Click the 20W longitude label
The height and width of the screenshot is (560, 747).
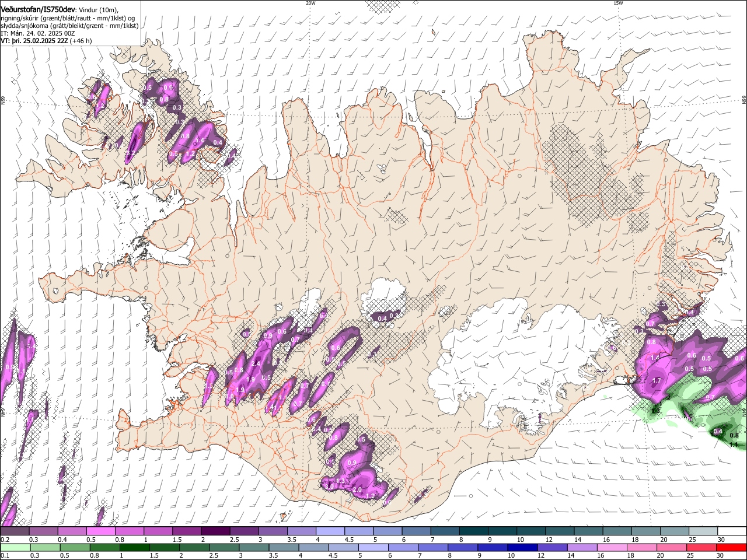[x=310, y=3]
